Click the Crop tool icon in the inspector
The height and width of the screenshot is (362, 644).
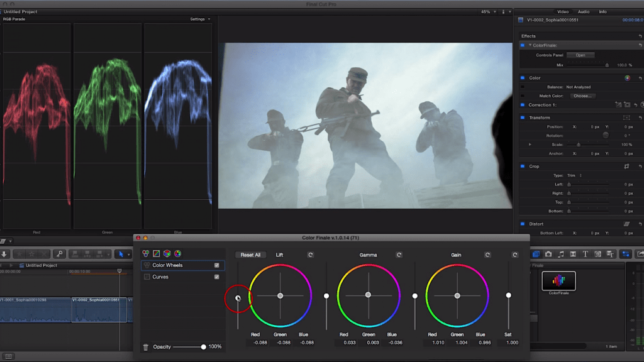click(x=626, y=167)
